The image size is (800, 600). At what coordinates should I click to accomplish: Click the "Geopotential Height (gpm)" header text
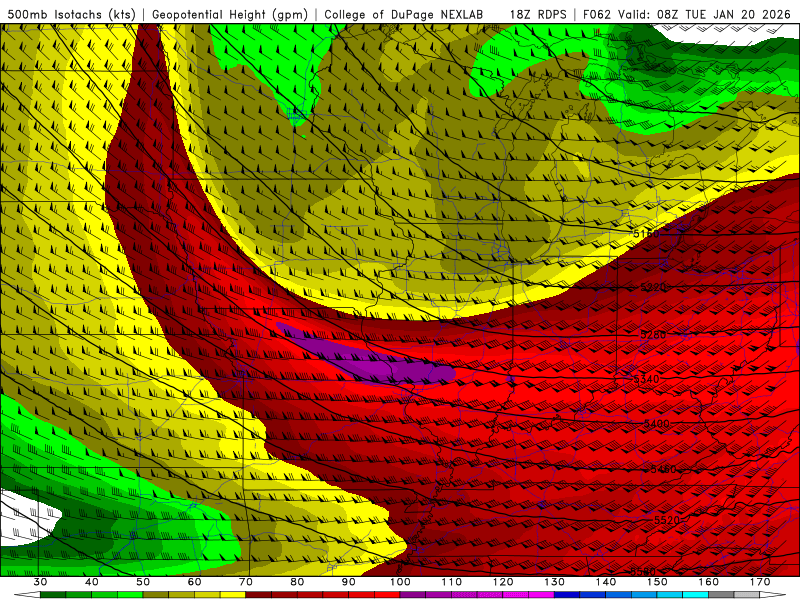tap(230, 15)
